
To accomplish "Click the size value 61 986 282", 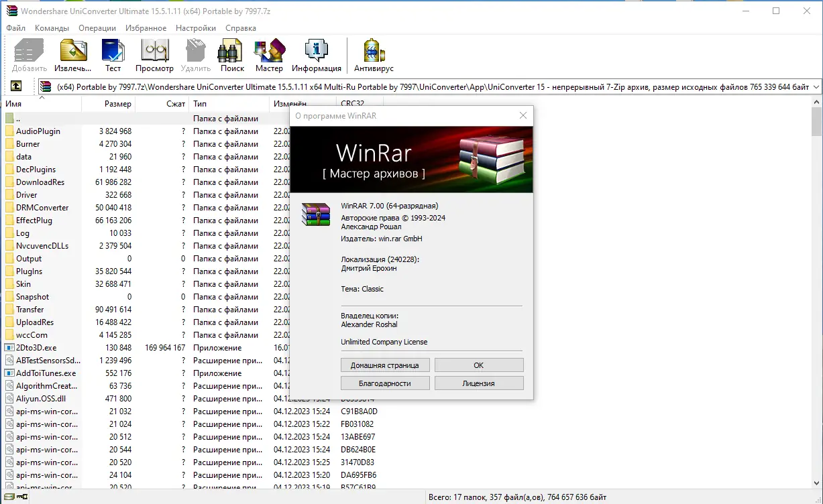I will pos(114,182).
